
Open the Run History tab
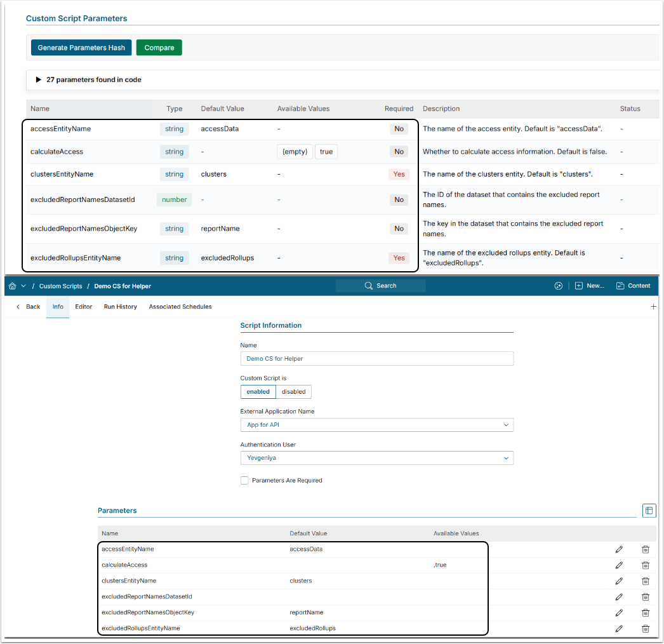pos(120,307)
